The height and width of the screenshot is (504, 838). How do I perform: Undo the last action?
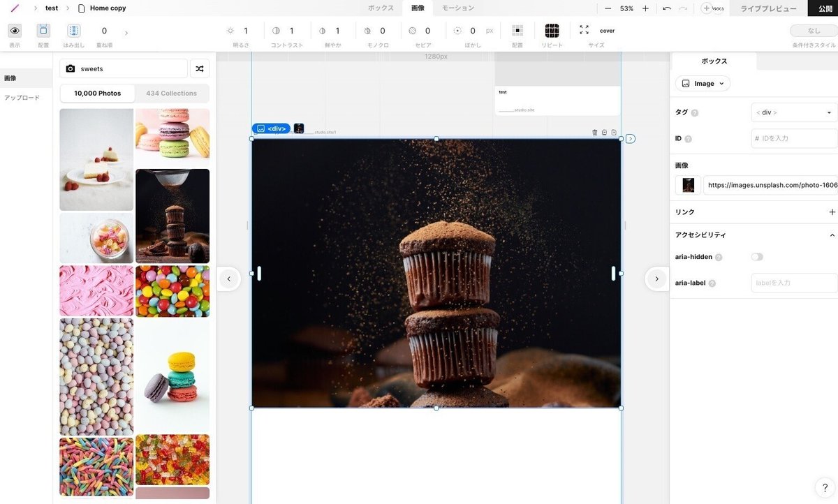coord(667,8)
